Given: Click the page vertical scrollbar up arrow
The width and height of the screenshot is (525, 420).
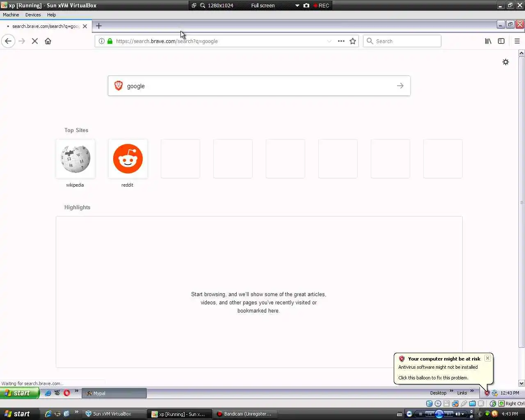Looking at the screenshot, I should tap(521, 53).
